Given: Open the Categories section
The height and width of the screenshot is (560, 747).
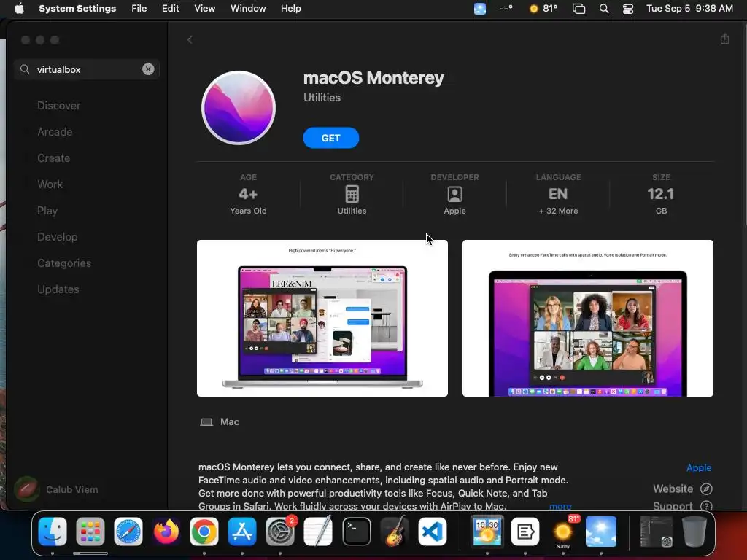Looking at the screenshot, I should (64, 262).
